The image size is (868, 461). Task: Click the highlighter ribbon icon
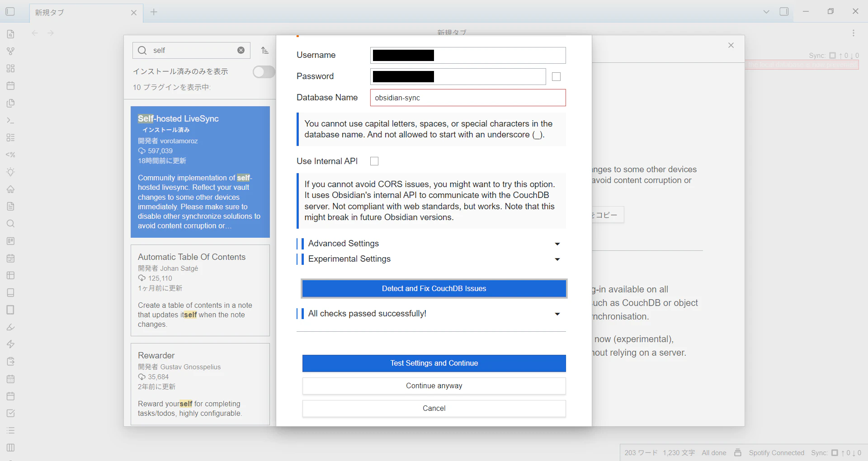click(11, 327)
